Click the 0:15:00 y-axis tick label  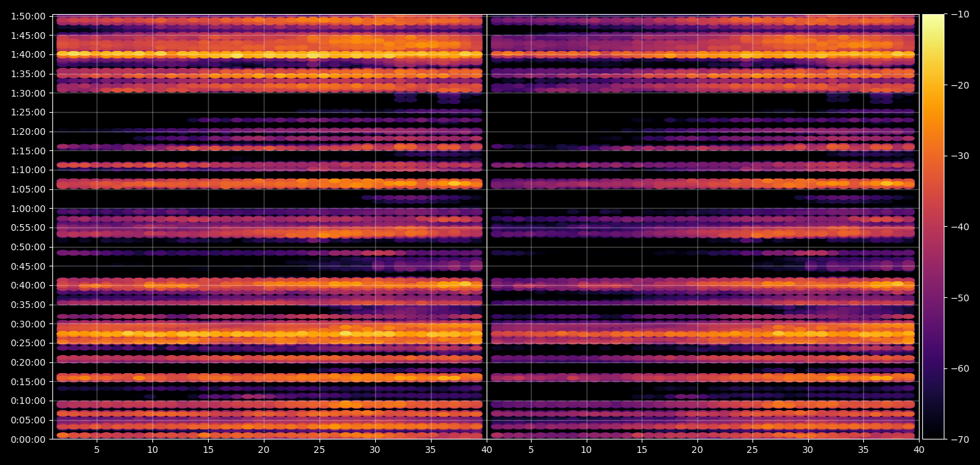28,382
